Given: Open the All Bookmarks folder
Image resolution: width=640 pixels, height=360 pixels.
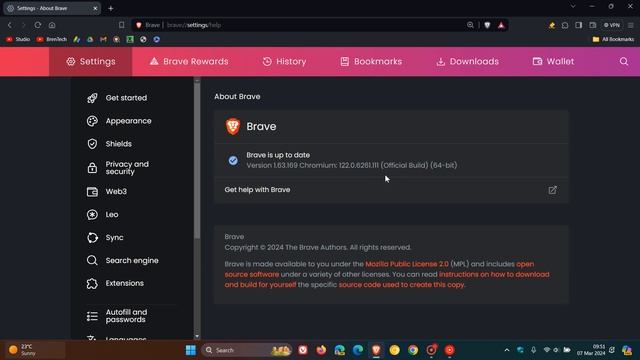Looking at the screenshot, I should (x=613, y=39).
